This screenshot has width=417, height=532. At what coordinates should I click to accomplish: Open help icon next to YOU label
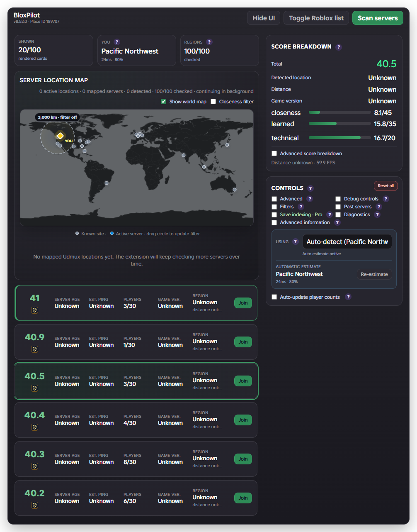pyautogui.click(x=117, y=42)
